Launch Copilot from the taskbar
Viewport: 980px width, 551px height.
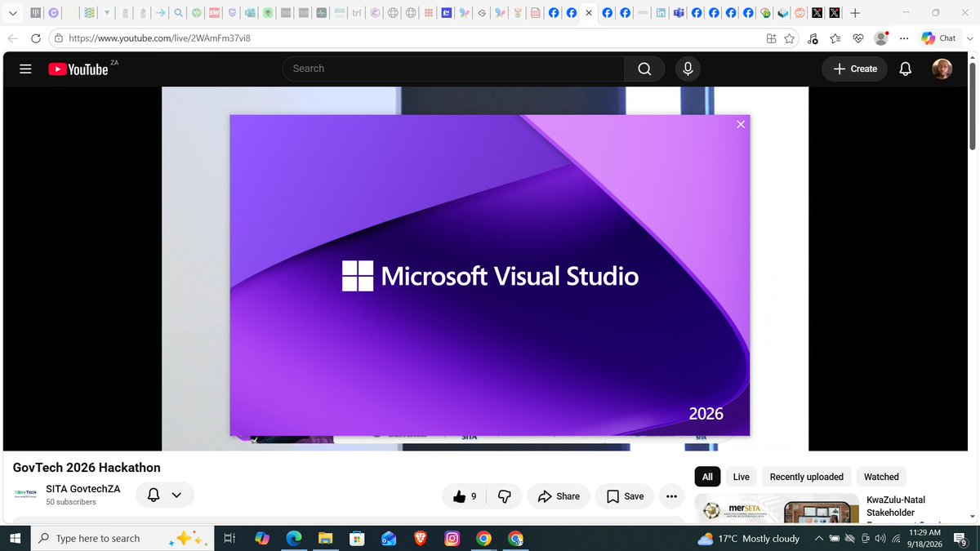click(x=262, y=538)
